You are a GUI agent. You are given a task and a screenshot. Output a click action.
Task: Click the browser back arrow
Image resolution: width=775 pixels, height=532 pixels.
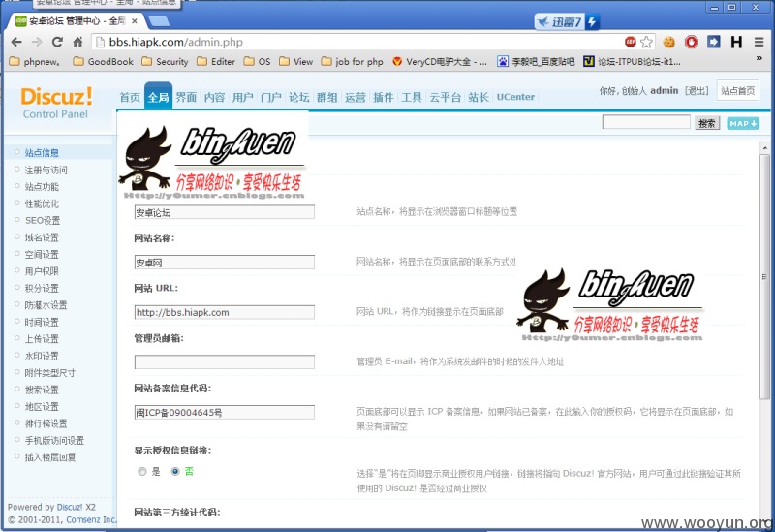[16, 42]
